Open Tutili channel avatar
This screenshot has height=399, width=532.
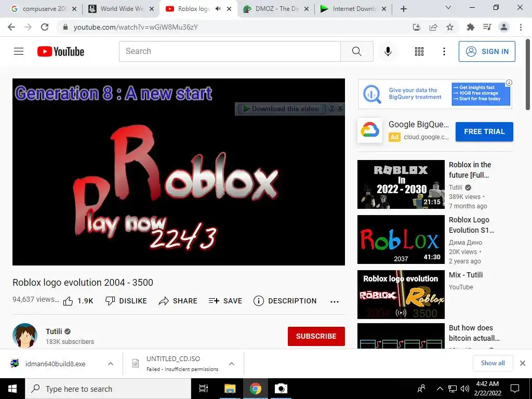click(25, 336)
